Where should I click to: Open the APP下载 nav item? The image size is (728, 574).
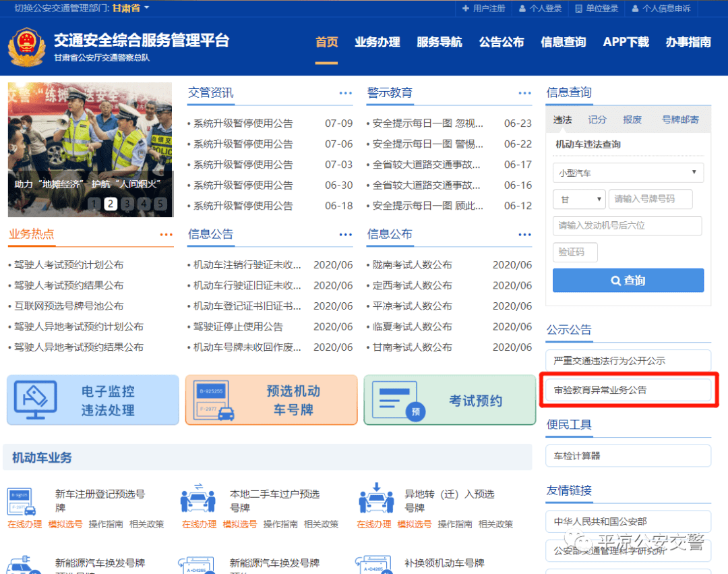[626, 42]
